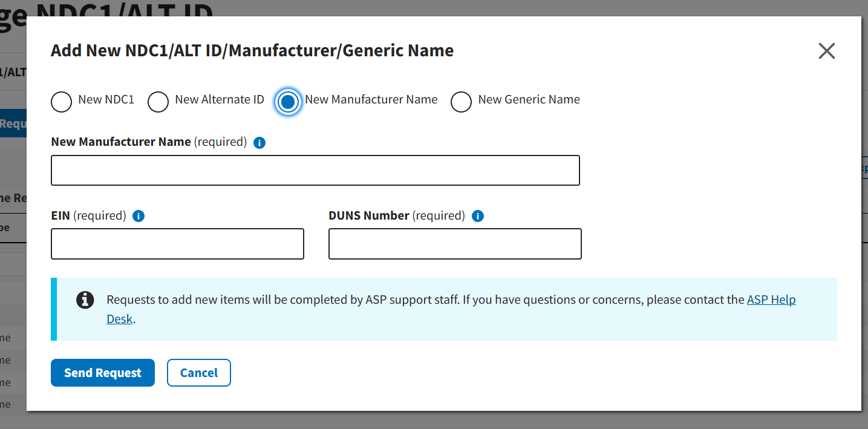Screen dimensions: 868x429
Task: Click the black info icon in alert banner
Action: pyautogui.click(x=85, y=300)
